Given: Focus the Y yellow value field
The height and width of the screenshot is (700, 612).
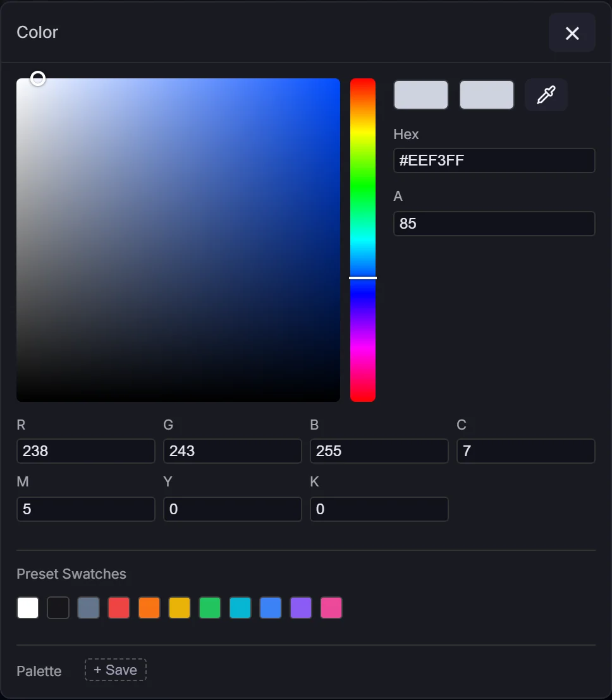Looking at the screenshot, I should tap(232, 509).
